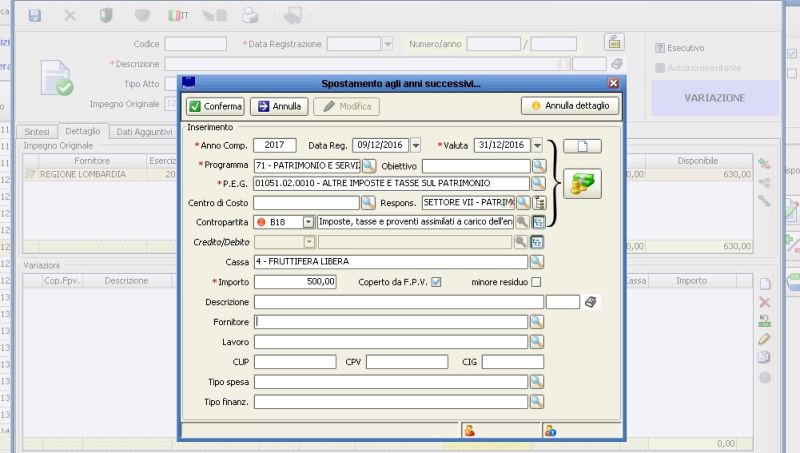Click the book icon beside Descrizione
Viewport: 800px width, 453px height.
click(591, 302)
